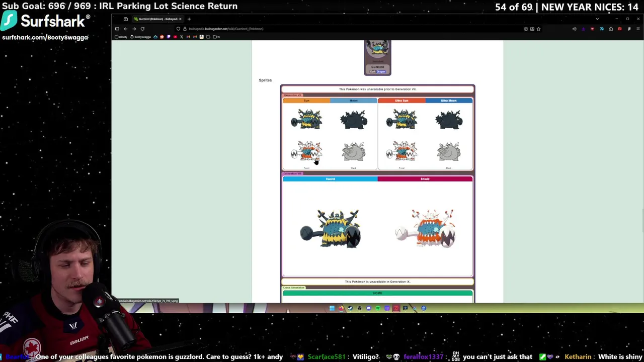Open the Firefox application menu
Viewport: 644px width, 362px height.
tap(638, 29)
